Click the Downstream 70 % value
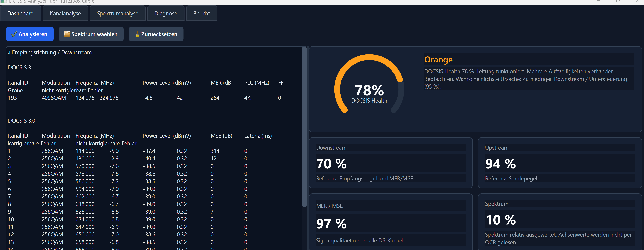 coord(331,164)
